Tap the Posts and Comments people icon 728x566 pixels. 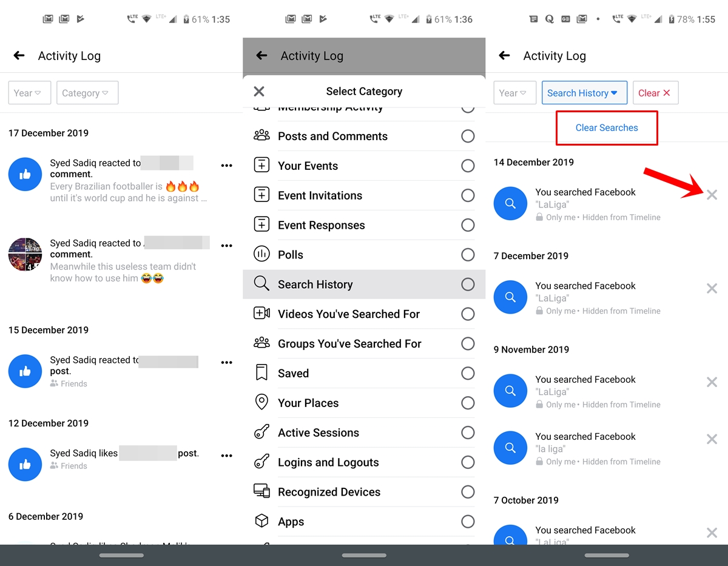261,135
